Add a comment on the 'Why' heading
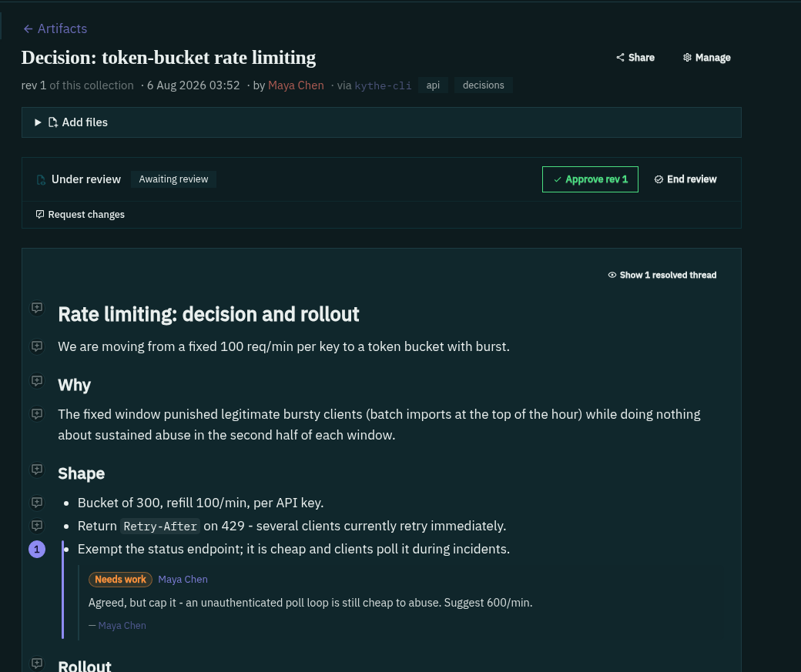The height and width of the screenshot is (672, 801). pyautogui.click(x=37, y=381)
